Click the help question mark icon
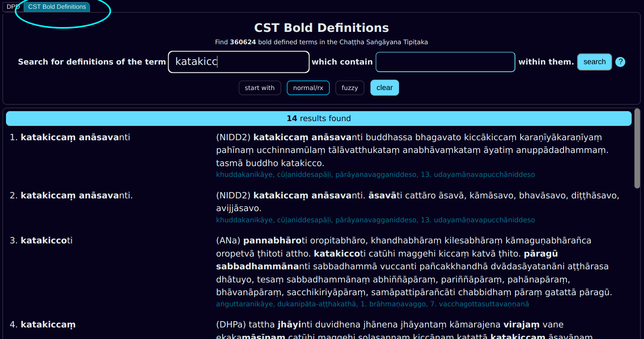644x339 pixels. point(620,62)
